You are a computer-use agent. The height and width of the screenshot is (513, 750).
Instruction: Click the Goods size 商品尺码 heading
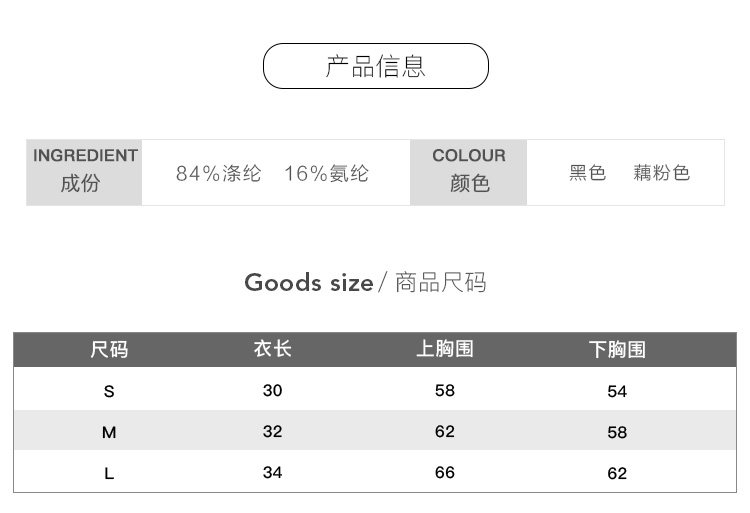(365, 282)
